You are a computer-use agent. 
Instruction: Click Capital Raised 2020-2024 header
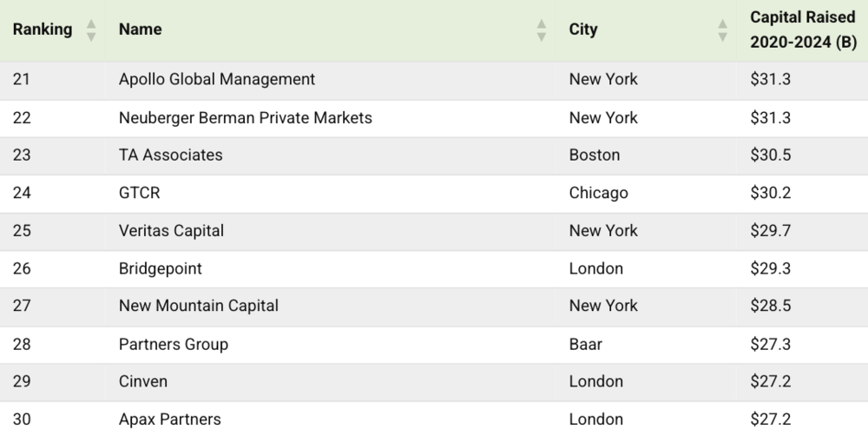[803, 30]
